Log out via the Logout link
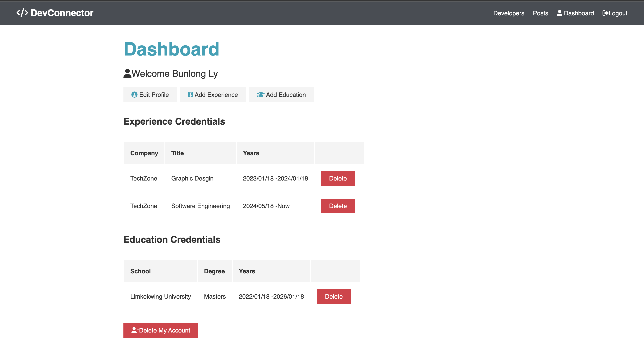Image resolution: width=644 pixels, height=348 pixels. [x=618, y=13]
